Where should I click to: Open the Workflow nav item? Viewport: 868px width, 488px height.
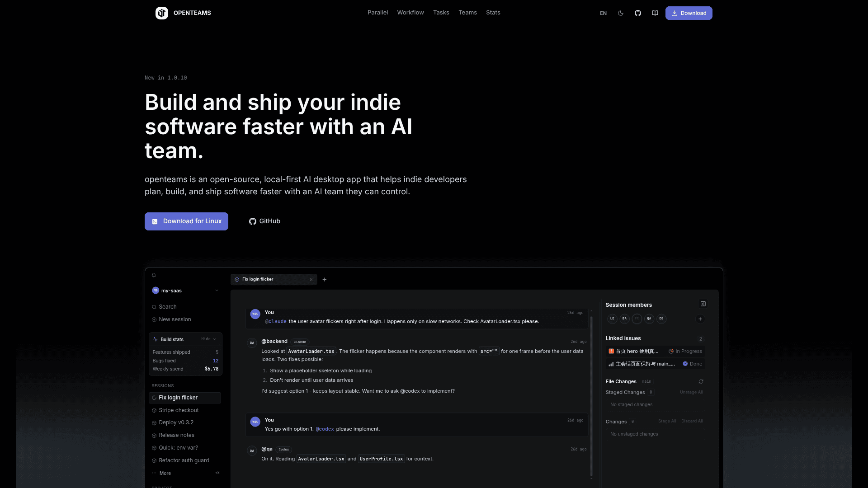pyautogui.click(x=410, y=13)
